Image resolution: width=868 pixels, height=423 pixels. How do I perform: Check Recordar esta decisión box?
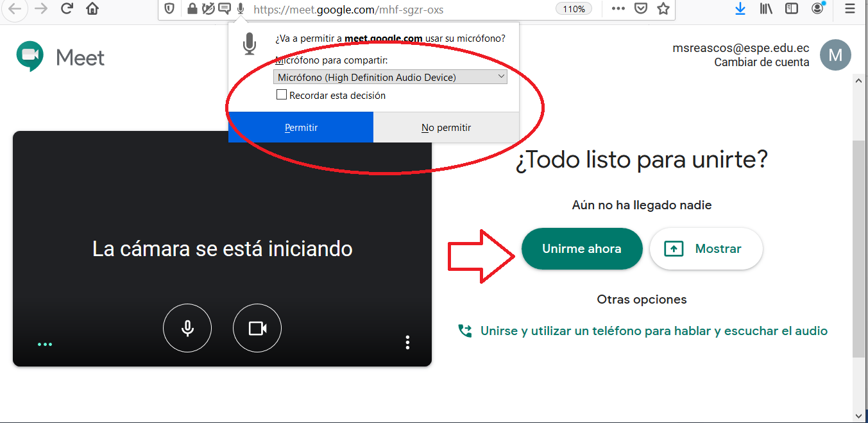coord(281,95)
